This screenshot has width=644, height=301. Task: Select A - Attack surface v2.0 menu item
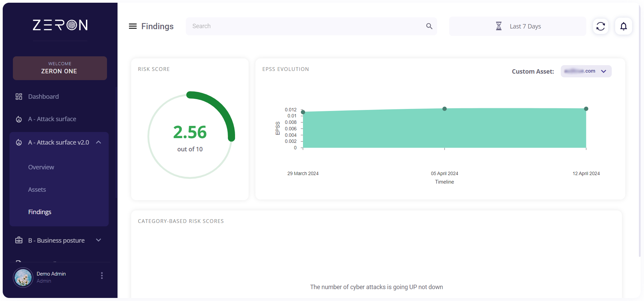pos(59,143)
